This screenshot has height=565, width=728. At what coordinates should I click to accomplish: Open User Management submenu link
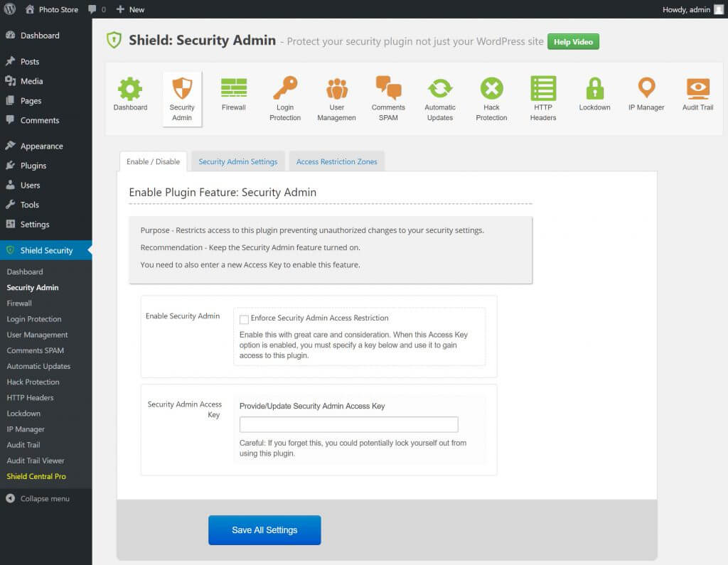click(x=37, y=335)
